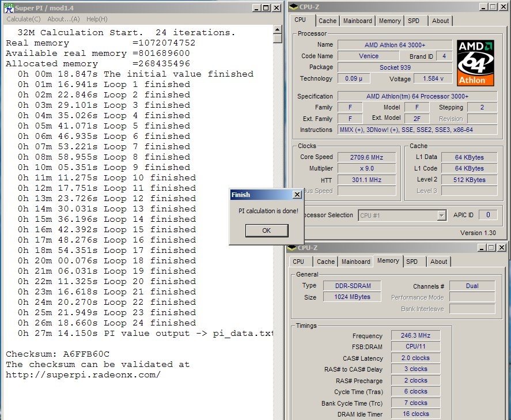Click the 32M Calculation Start line
This screenshot has width=511, height=420.
point(126,33)
